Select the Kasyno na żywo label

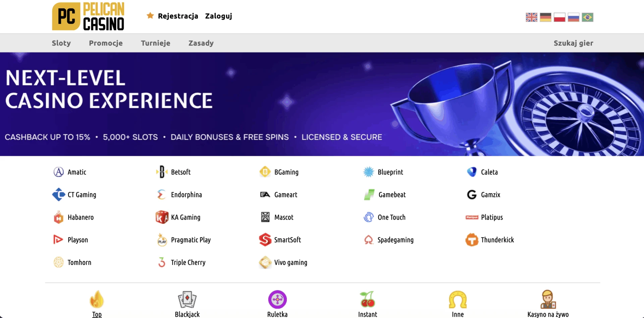click(x=548, y=314)
